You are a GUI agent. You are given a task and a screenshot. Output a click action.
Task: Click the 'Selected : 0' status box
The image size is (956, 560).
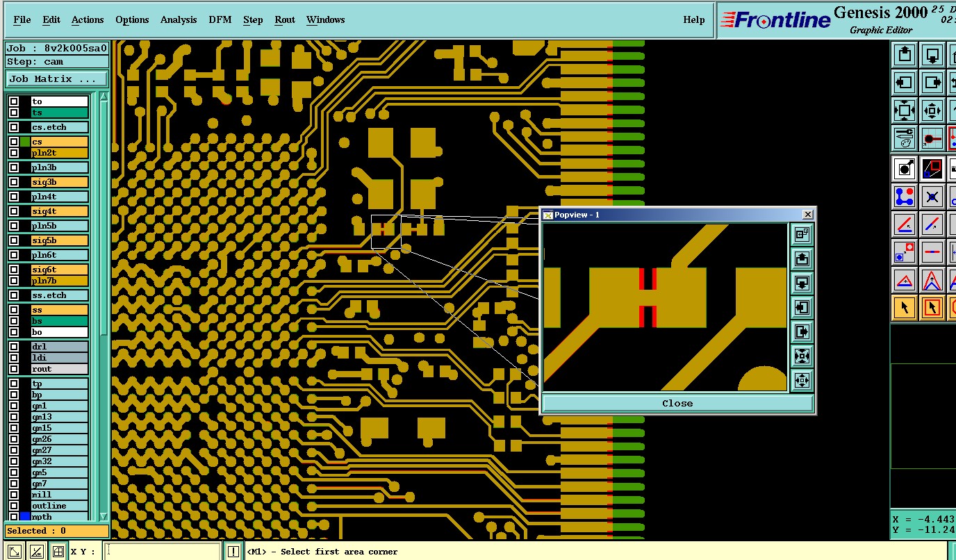coord(57,531)
